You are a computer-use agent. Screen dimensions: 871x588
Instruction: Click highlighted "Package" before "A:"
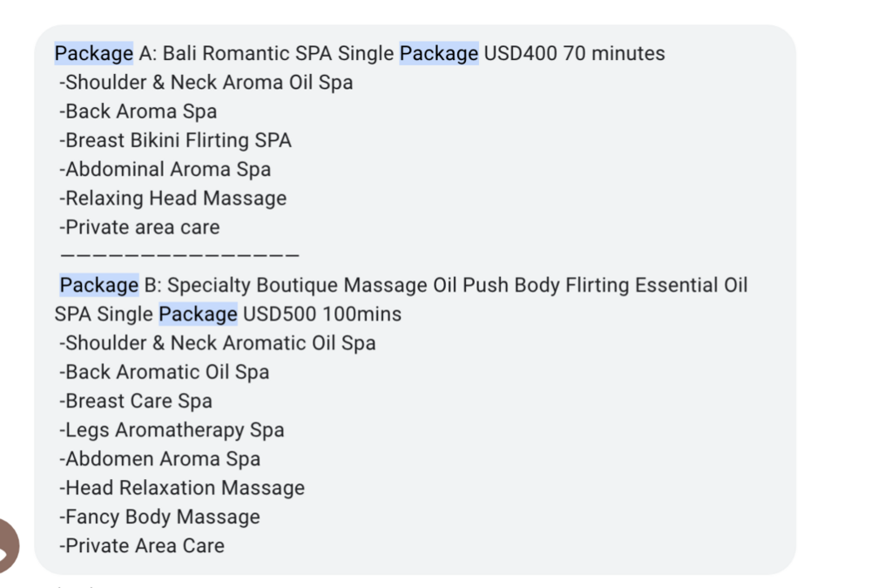93,54
